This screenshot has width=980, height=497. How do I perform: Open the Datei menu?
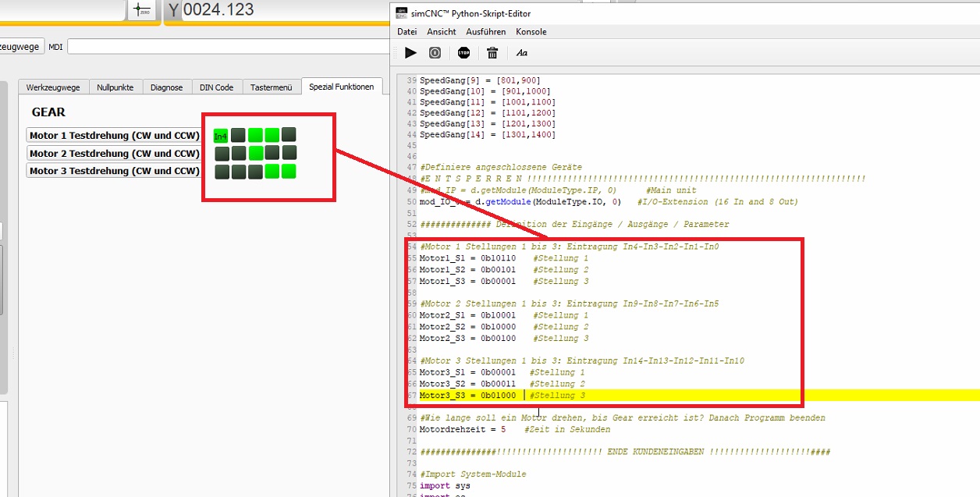pyautogui.click(x=407, y=32)
